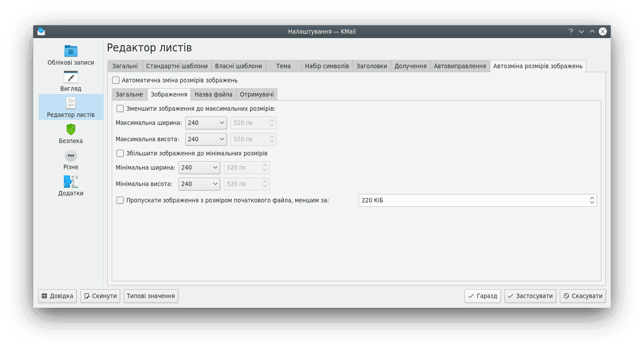
Task: Toggle Зменшити зображення до максимальних розмірів
Action: (120, 109)
